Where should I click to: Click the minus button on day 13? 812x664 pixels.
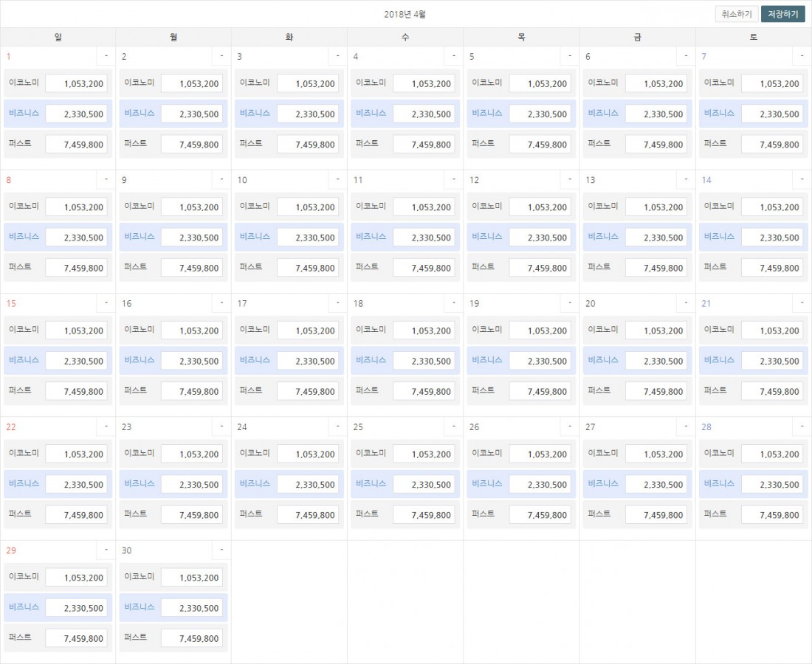[x=687, y=179]
